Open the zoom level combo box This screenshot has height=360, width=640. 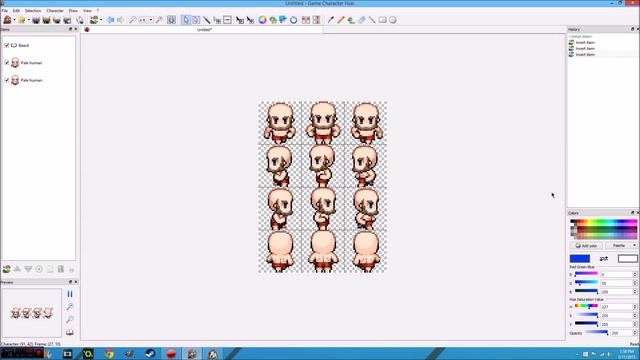[x=146, y=20]
